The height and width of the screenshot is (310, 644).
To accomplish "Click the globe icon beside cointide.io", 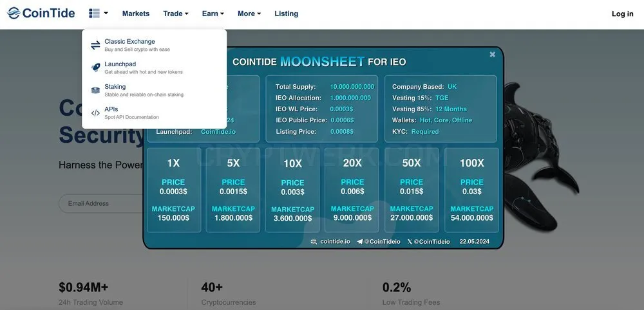I will 314,242.
